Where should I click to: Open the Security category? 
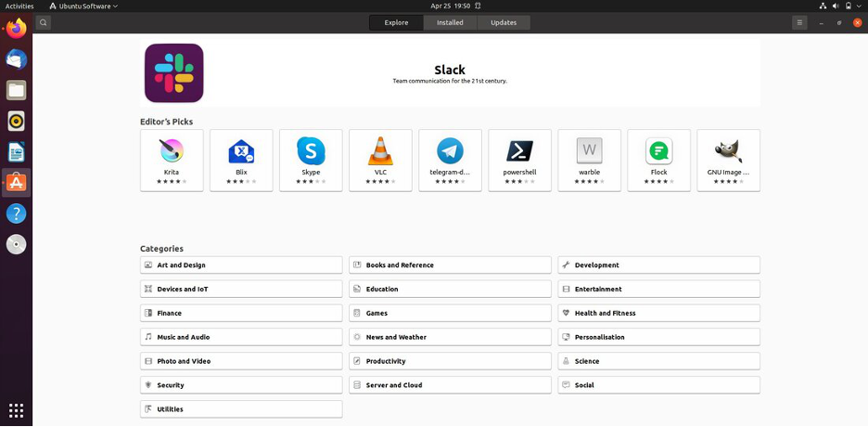pyautogui.click(x=241, y=385)
